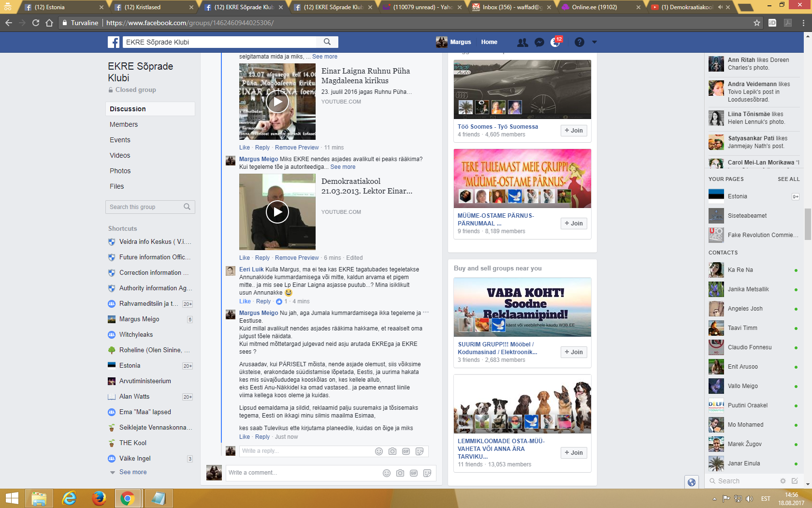Open the Friend Requests icon

[x=522, y=43]
